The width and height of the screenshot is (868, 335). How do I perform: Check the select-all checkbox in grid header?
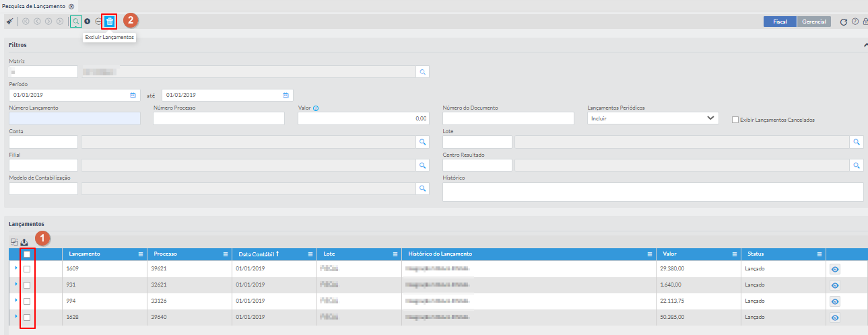click(27, 254)
